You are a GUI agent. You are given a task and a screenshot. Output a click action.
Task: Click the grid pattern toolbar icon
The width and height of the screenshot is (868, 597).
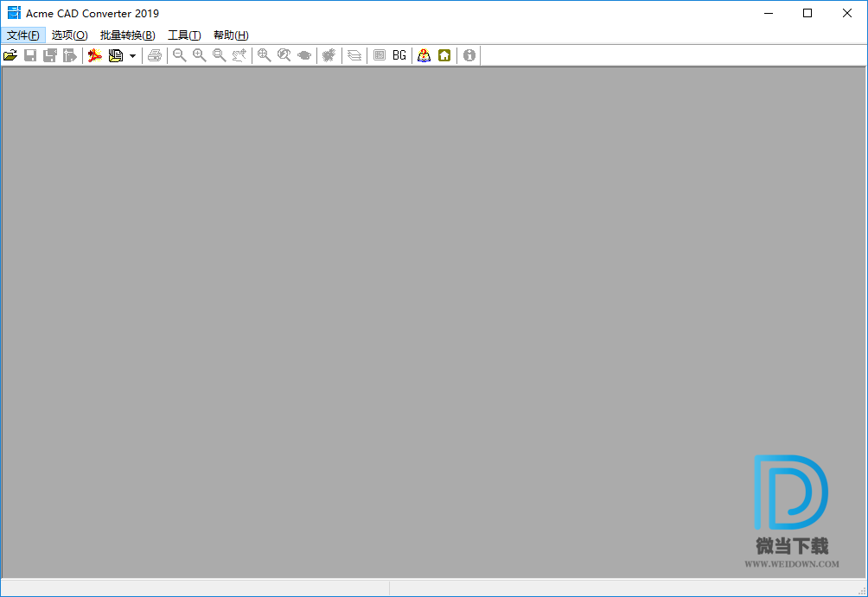380,55
